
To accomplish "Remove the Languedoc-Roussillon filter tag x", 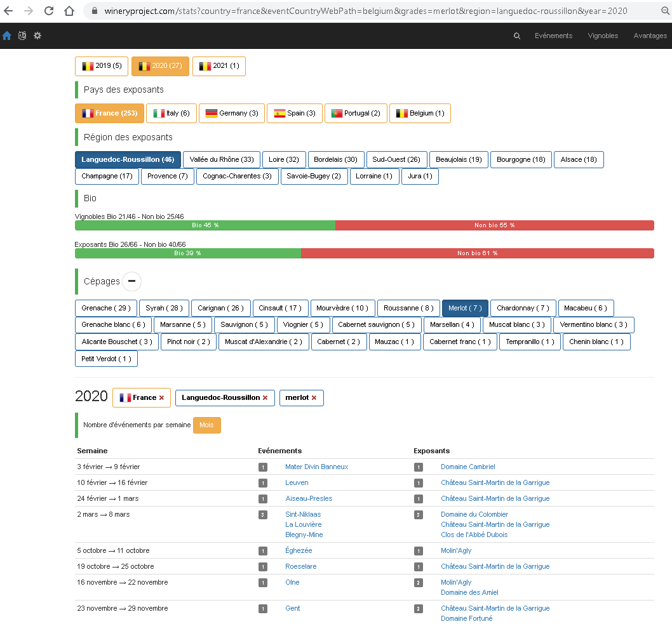I will (x=265, y=398).
